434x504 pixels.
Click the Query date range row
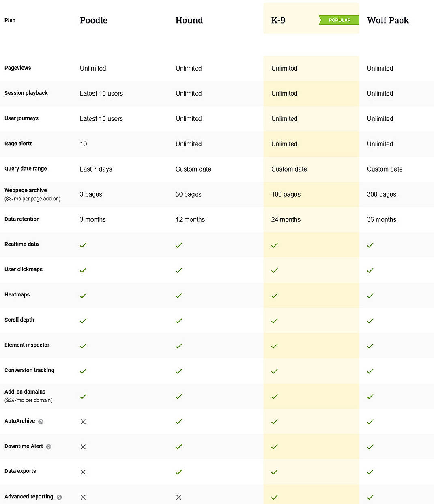[26, 169]
